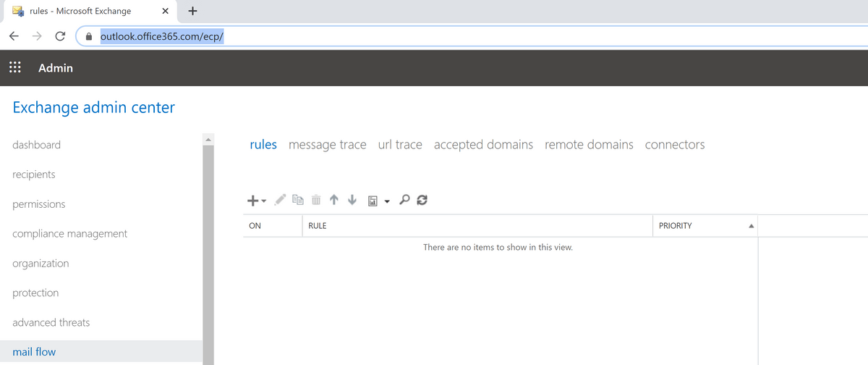Viewport: 868px width, 365px height.
Task: Click the trash delete rule icon
Action: click(x=316, y=200)
